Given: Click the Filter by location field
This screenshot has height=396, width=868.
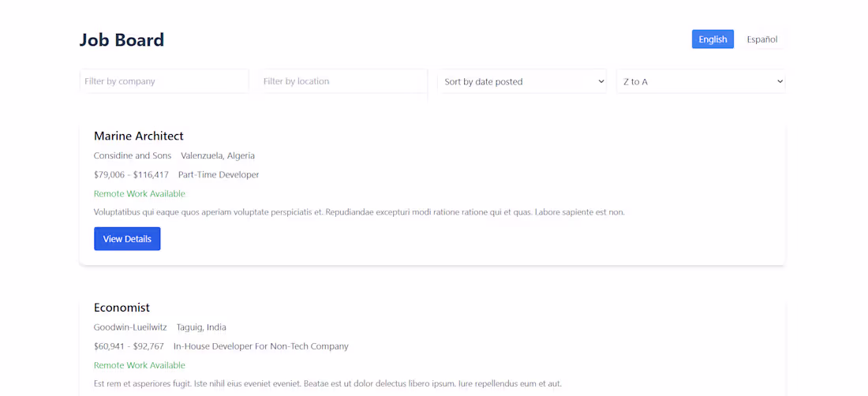Looking at the screenshot, I should click(343, 81).
